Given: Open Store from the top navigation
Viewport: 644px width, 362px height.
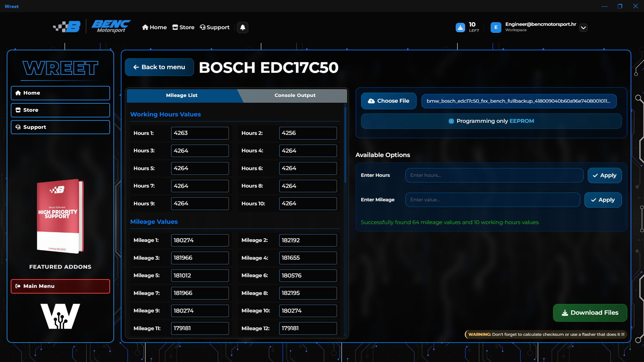Looking at the screenshot, I should pos(183,27).
